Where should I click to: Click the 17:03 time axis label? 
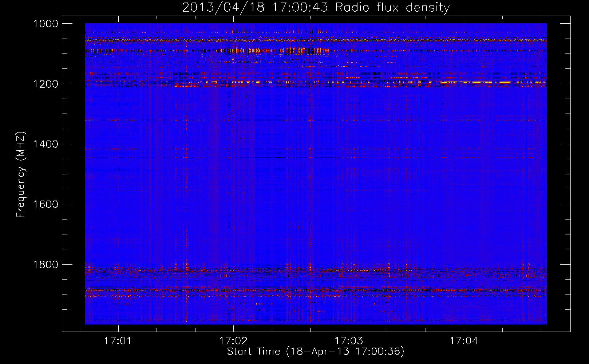tap(349, 341)
